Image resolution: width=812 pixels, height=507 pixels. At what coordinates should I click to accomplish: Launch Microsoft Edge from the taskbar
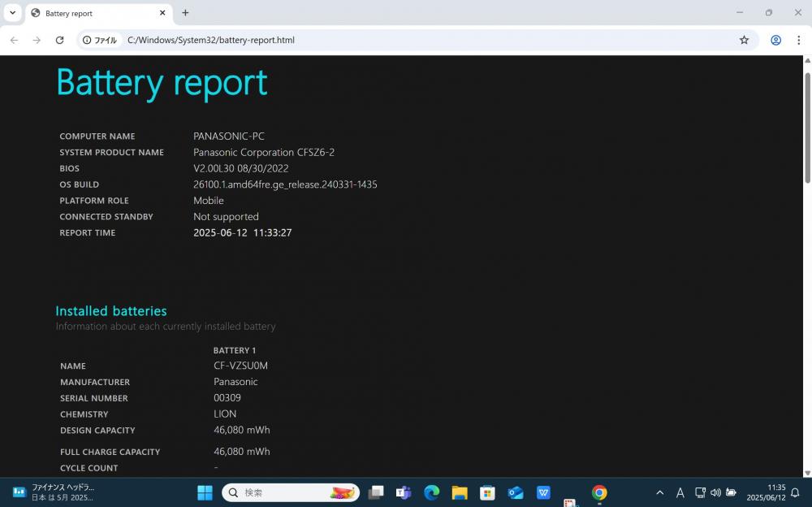point(431,492)
